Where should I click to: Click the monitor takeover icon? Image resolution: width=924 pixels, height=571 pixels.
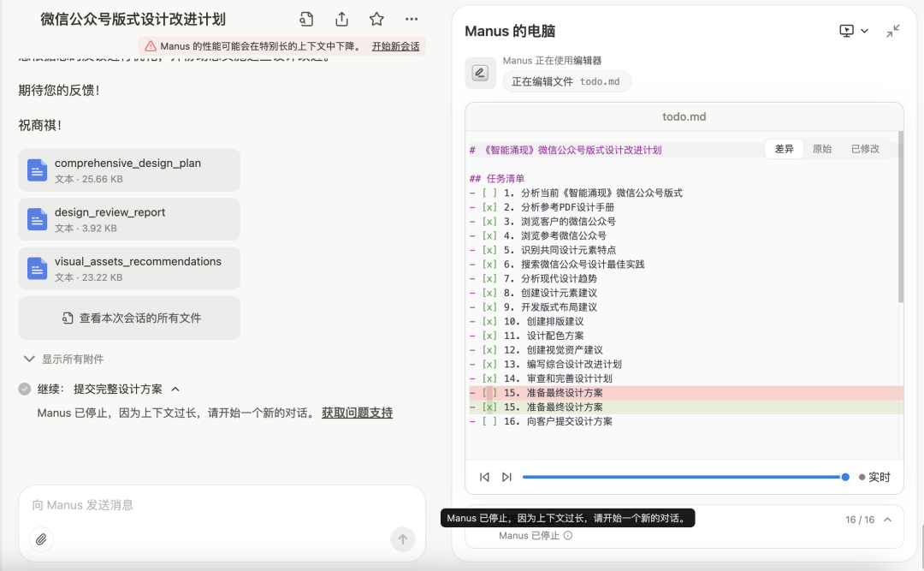coord(846,31)
